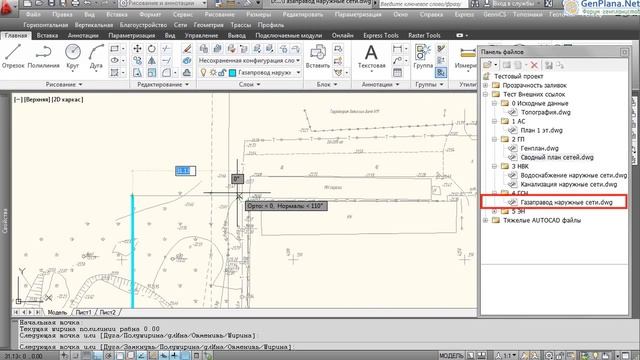Screen dimensions: 640x360
Task: Select the Offset tool
Action: pos(187,73)
